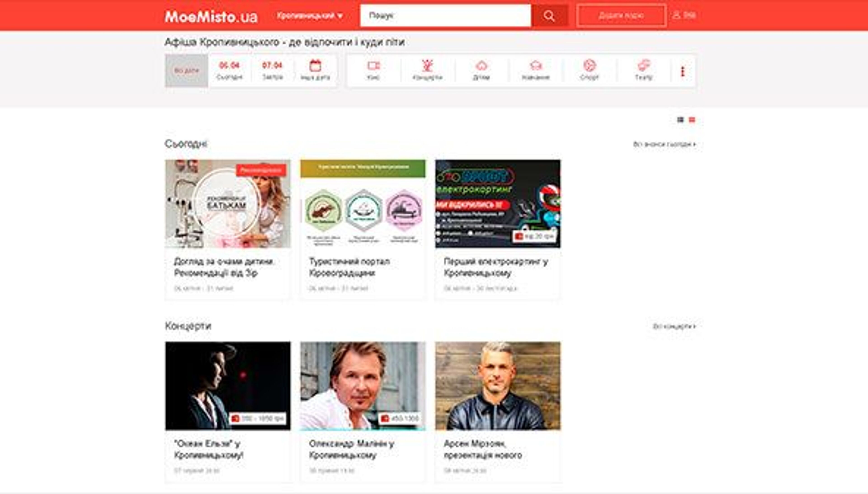This screenshot has width=868, height=494.
Task: Expand more categories with three dots
Action: pyautogui.click(x=683, y=71)
